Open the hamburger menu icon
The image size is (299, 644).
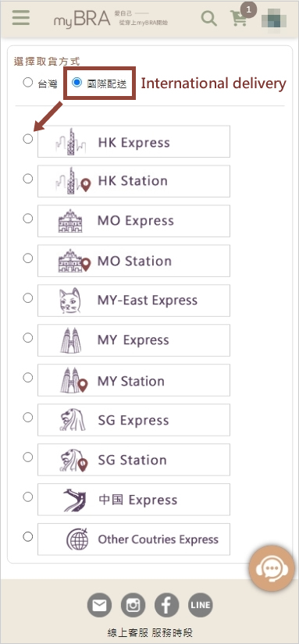[x=20, y=17]
